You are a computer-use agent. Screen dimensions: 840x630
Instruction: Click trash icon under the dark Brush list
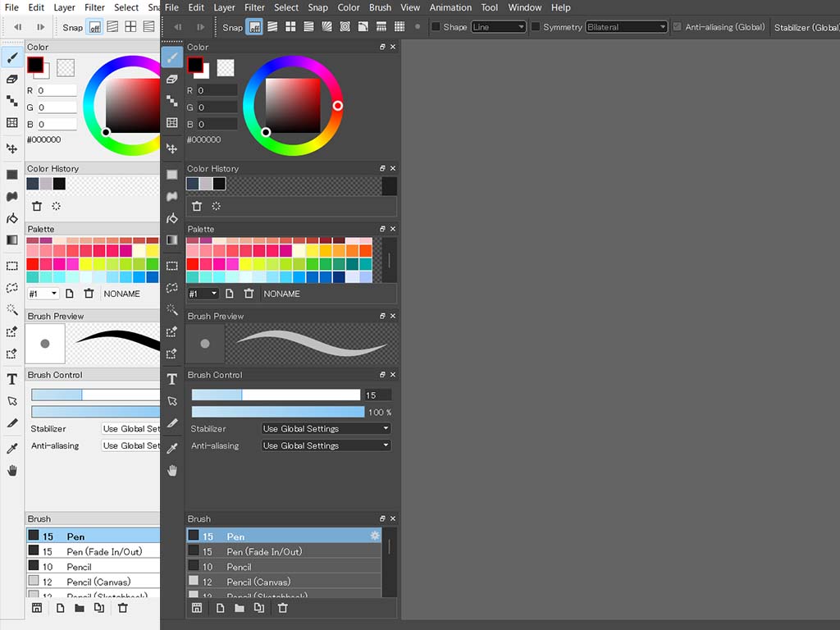(283, 608)
